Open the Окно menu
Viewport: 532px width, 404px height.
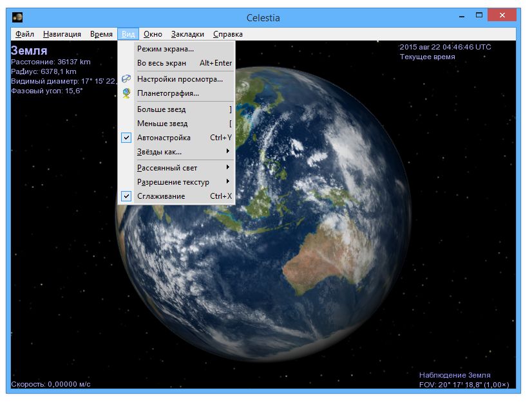point(153,34)
